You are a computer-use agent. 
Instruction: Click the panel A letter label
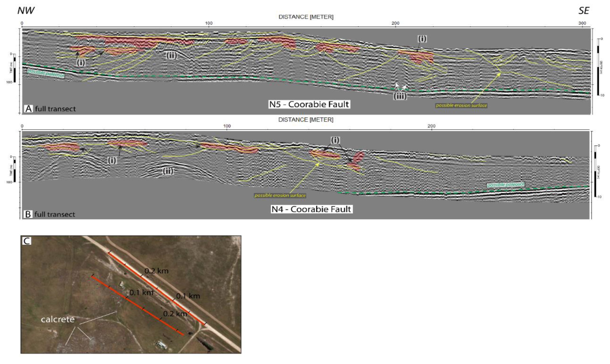tap(29, 109)
